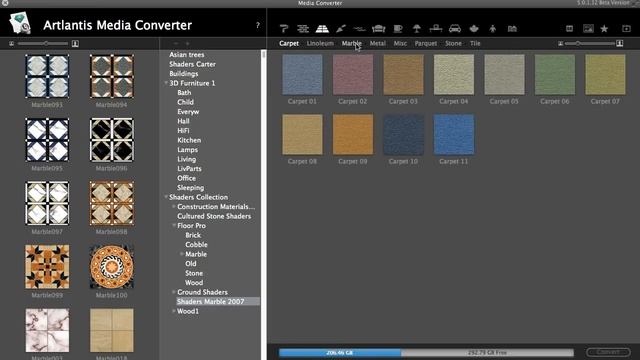
Task: Select the Marble093 thumbnail
Action: 47,76
